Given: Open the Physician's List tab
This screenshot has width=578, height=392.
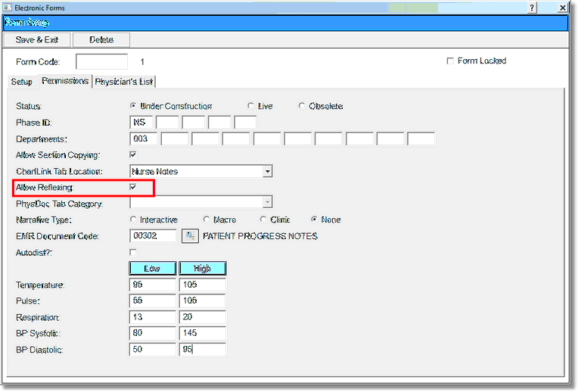Looking at the screenshot, I should (123, 82).
